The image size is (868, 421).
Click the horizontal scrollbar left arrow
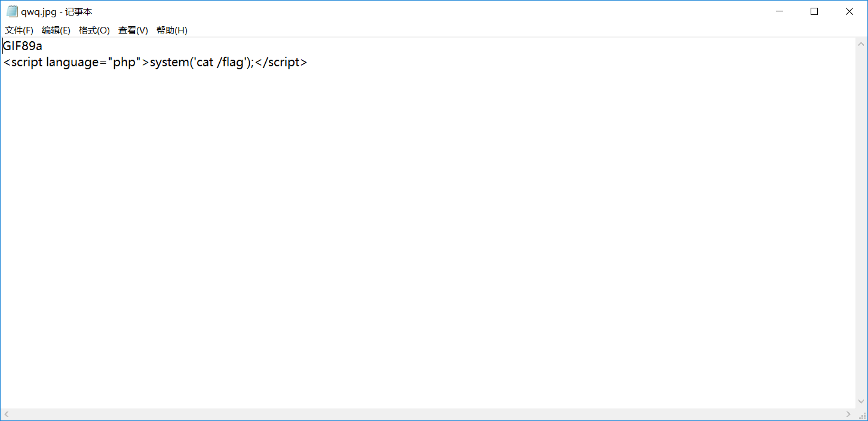point(7,414)
